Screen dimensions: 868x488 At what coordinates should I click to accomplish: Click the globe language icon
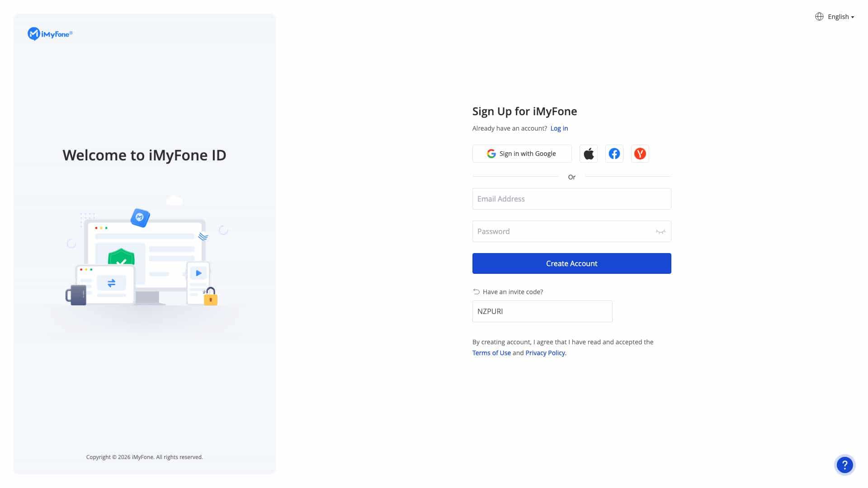point(819,17)
